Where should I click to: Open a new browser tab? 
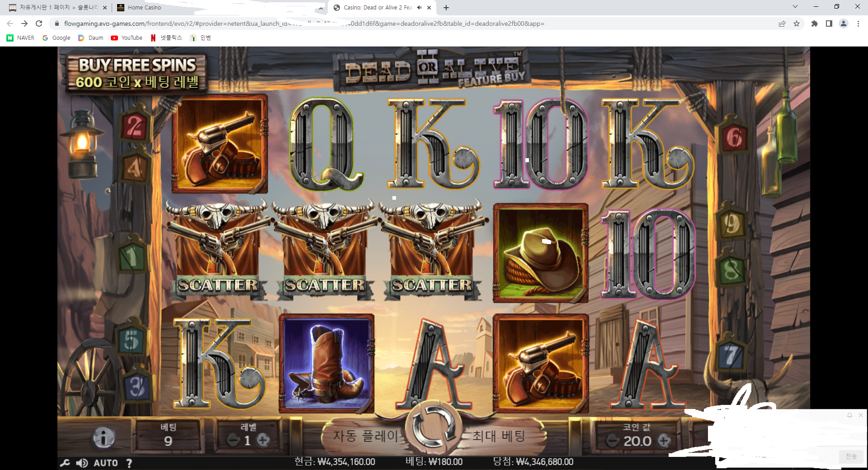pos(446,8)
